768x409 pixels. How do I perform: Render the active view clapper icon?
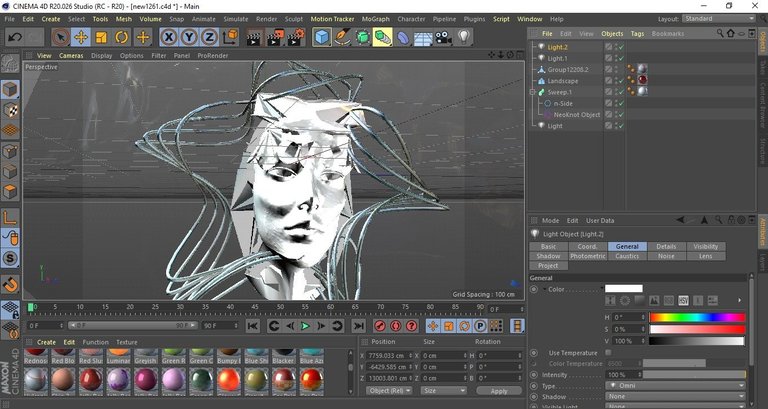click(x=254, y=37)
